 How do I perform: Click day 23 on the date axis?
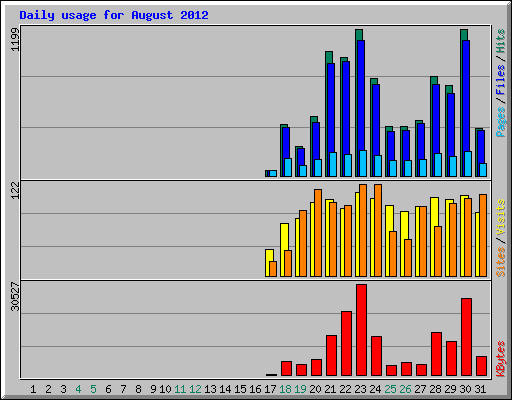(x=360, y=389)
